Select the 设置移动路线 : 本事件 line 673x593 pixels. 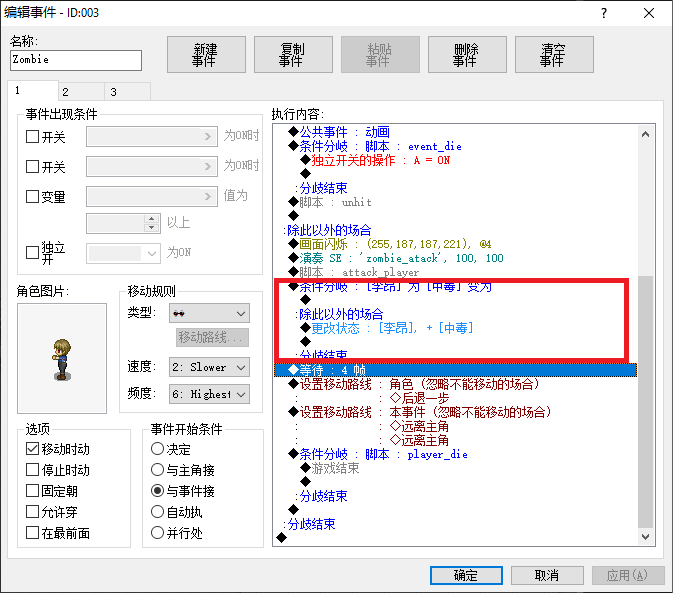[x=419, y=412]
